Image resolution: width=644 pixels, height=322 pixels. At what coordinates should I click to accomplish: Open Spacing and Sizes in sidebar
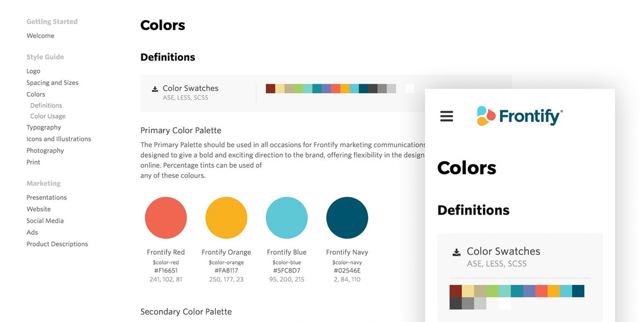[52, 82]
